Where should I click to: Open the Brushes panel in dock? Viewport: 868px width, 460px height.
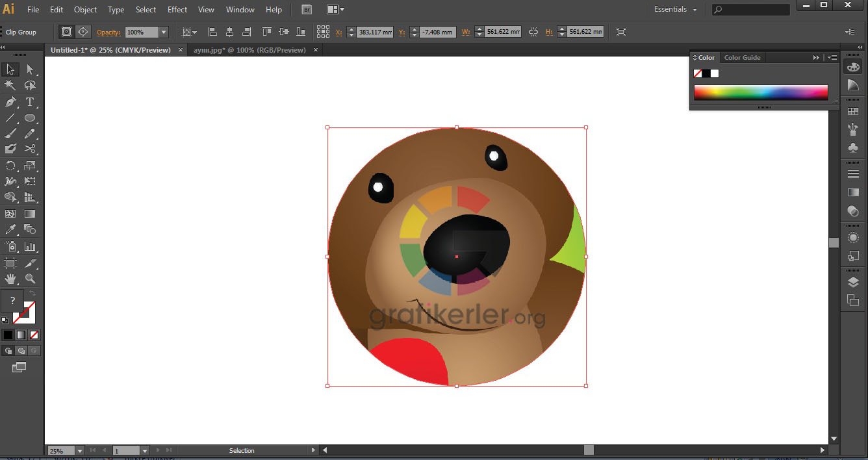pyautogui.click(x=853, y=130)
